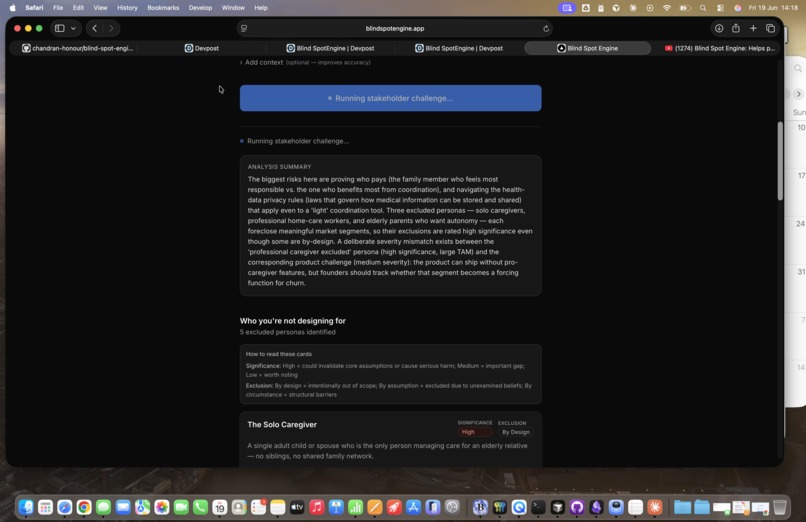This screenshot has width=806, height=522.
Task: Click the date and time Fri 19 Jun 14:18
Action: click(773, 8)
